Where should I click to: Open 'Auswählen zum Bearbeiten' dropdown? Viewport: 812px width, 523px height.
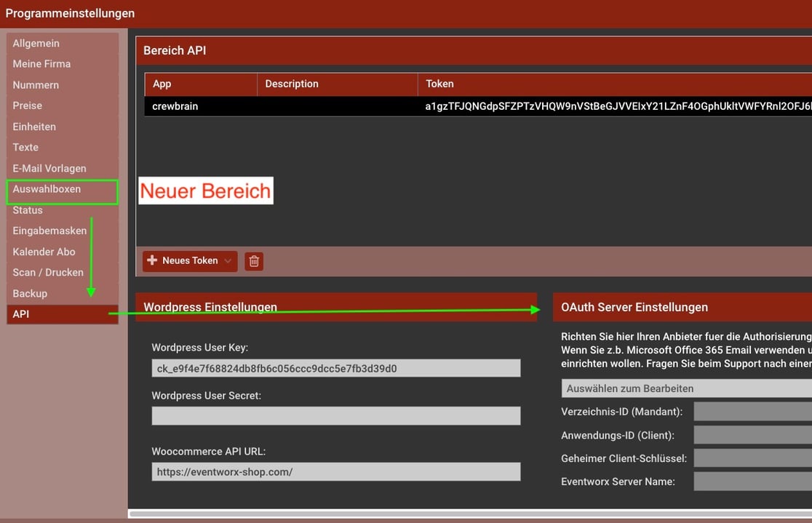pos(686,388)
